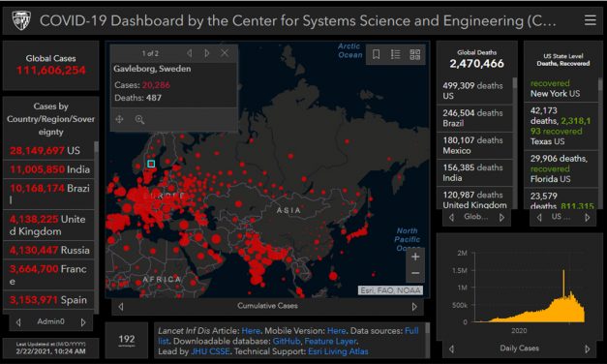Go to previous tab left of Admin0
Image resolution: width=607 pixels, height=364 pixels.
click(18, 321)
